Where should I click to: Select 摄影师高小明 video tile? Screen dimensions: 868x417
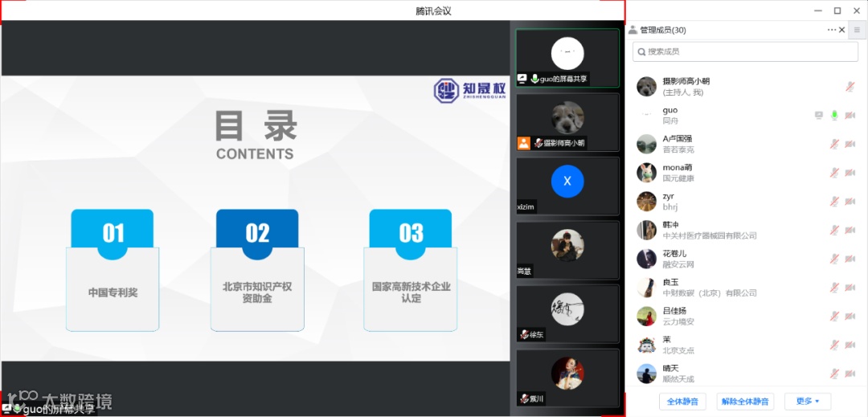click(567, 122)
